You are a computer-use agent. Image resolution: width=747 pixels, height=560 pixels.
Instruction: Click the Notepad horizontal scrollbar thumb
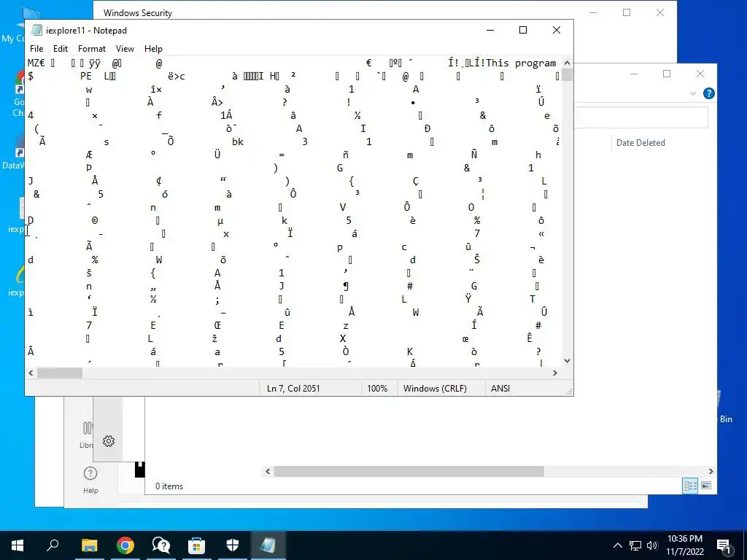(x=60, y=373)
